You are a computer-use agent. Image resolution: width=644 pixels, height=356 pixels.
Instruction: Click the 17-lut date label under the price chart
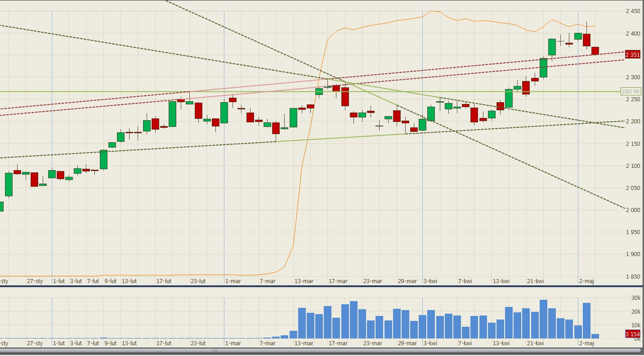[x=164, y=281]
